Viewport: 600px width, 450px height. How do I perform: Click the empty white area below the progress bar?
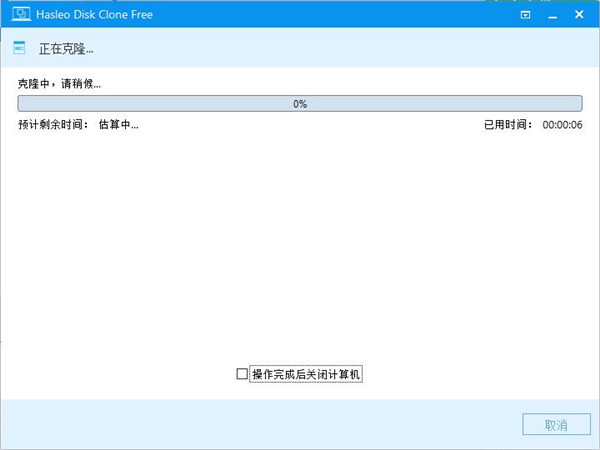click(300, 250)
